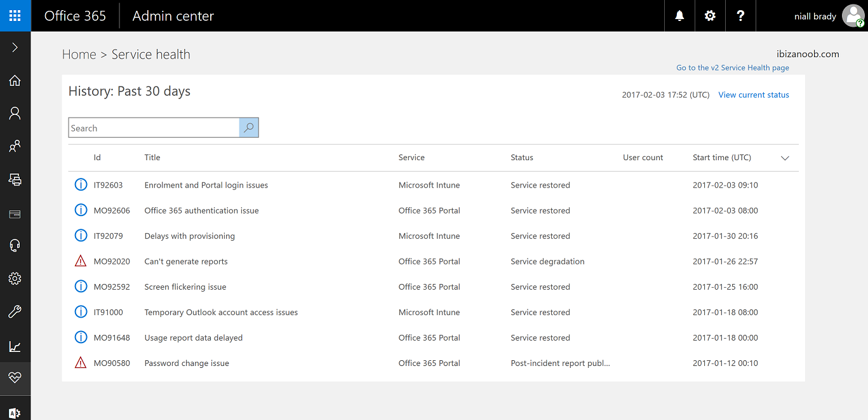
Task: Click ibizanoob.com tenant name
Action: (808, 54)
